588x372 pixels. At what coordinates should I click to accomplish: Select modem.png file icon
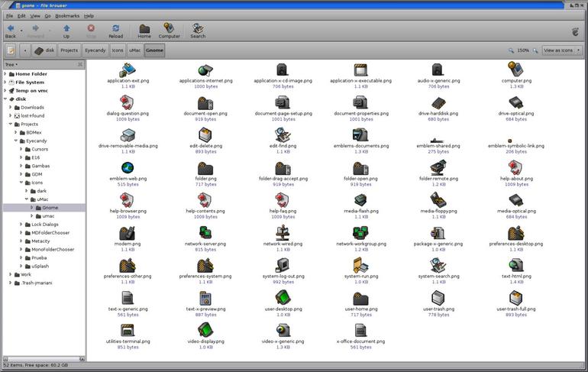(127, 232)
